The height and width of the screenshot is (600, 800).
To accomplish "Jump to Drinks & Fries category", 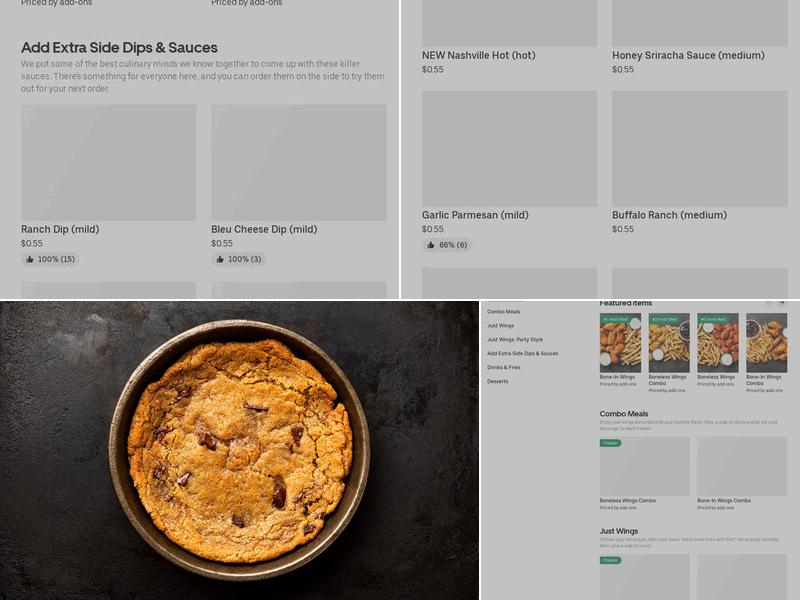I will (504, 368).
